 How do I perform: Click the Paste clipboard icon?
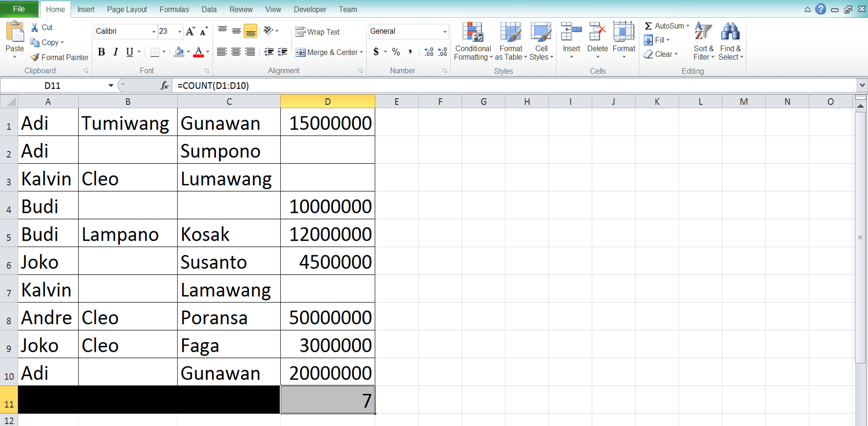[14, 33]
